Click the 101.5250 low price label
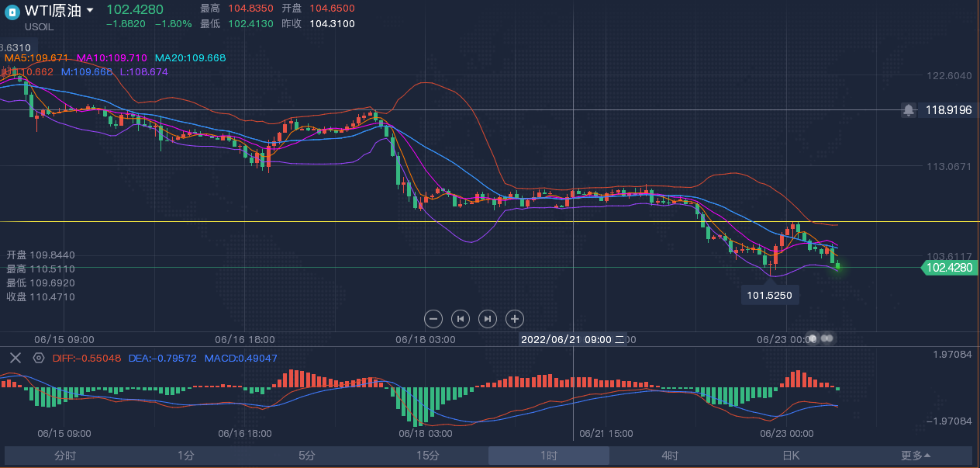Image resolution: width=980 pixels, height=468 pixels. [770, 295]
